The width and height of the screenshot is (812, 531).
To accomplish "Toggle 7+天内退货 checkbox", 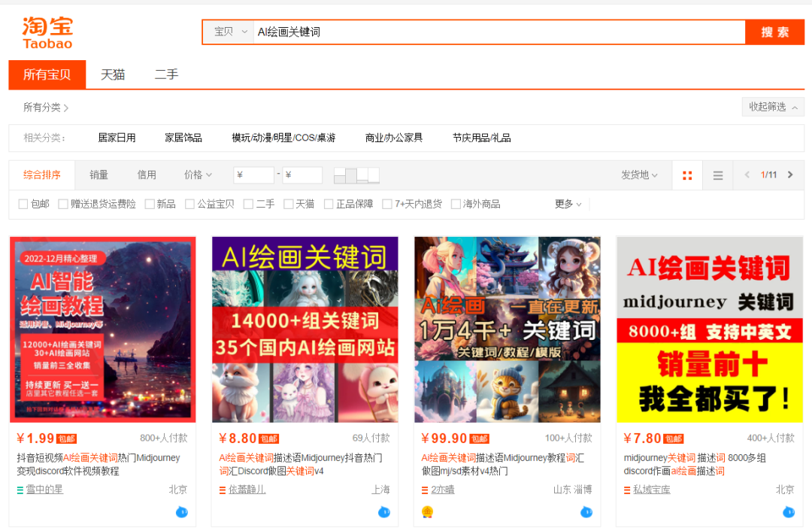I will (x=387, y=204).
